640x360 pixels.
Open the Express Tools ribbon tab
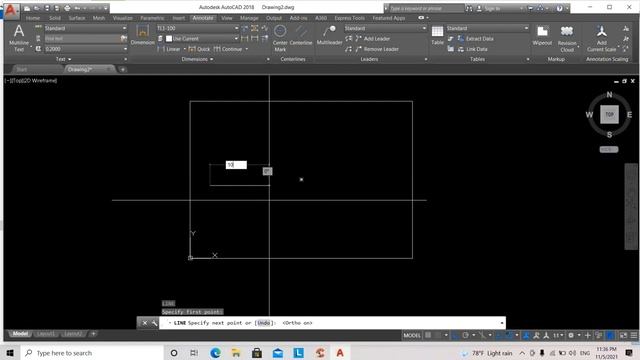click(349, 18)
